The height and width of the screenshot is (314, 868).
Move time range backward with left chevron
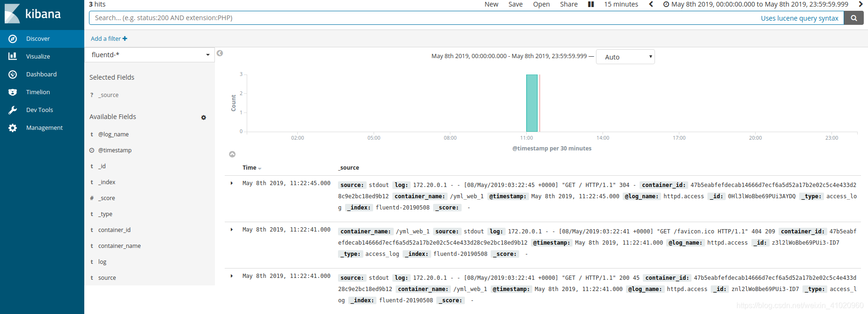tap(651, 4)
